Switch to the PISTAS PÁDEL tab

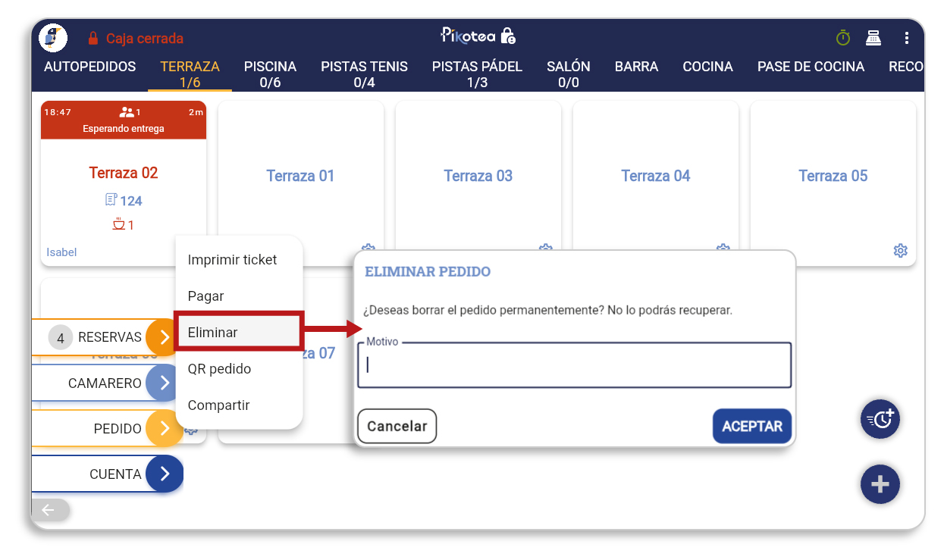pyautogui.click(x=477, y=74)
